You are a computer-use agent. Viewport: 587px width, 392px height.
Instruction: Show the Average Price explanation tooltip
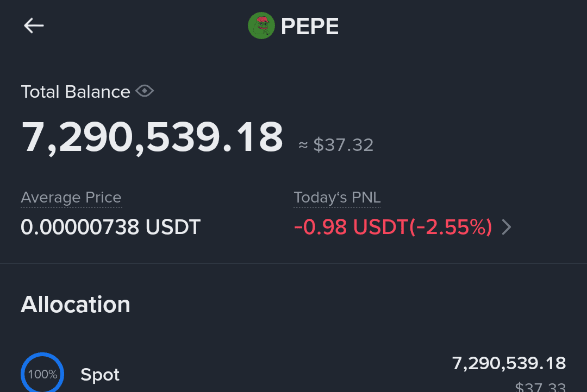pos(71,198)
